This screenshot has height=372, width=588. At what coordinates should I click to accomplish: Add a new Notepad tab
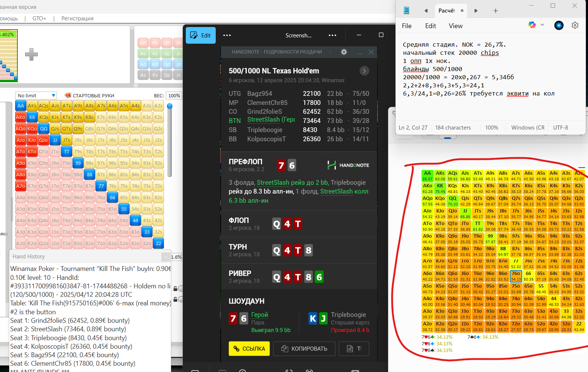(x=495, y=11)
